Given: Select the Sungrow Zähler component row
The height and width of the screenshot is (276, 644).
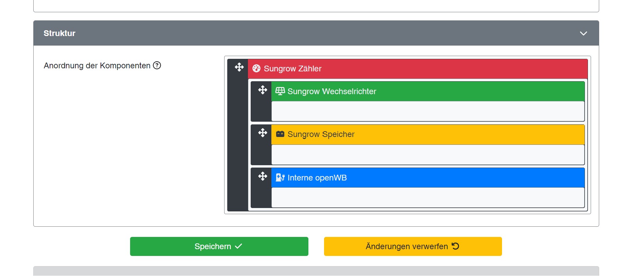Looking at the screenshot, I should click(418, 69).
